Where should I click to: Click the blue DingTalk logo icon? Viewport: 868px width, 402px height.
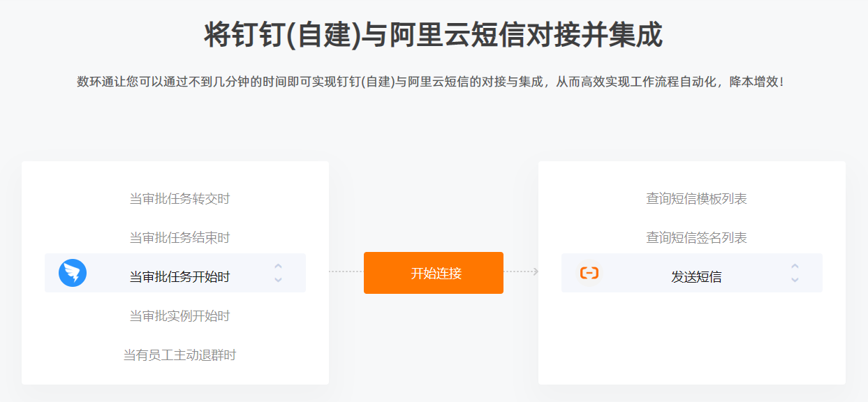tap(73, 273)
